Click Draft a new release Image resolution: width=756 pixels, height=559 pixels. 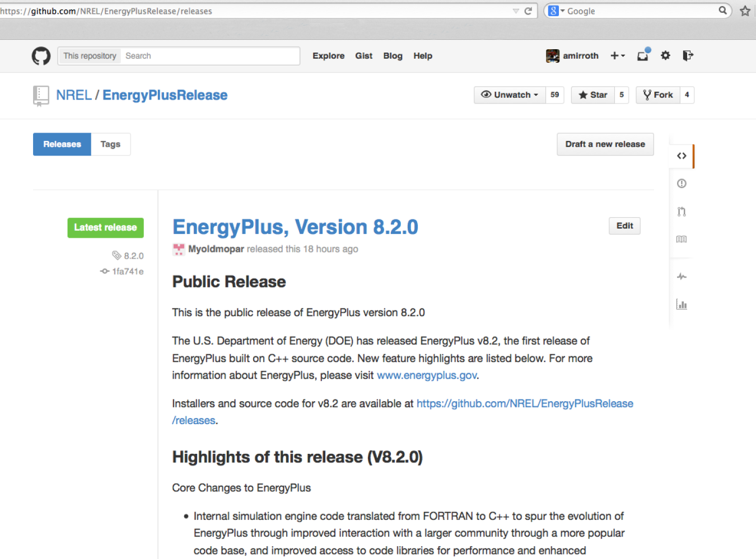(x=605, y=144)
